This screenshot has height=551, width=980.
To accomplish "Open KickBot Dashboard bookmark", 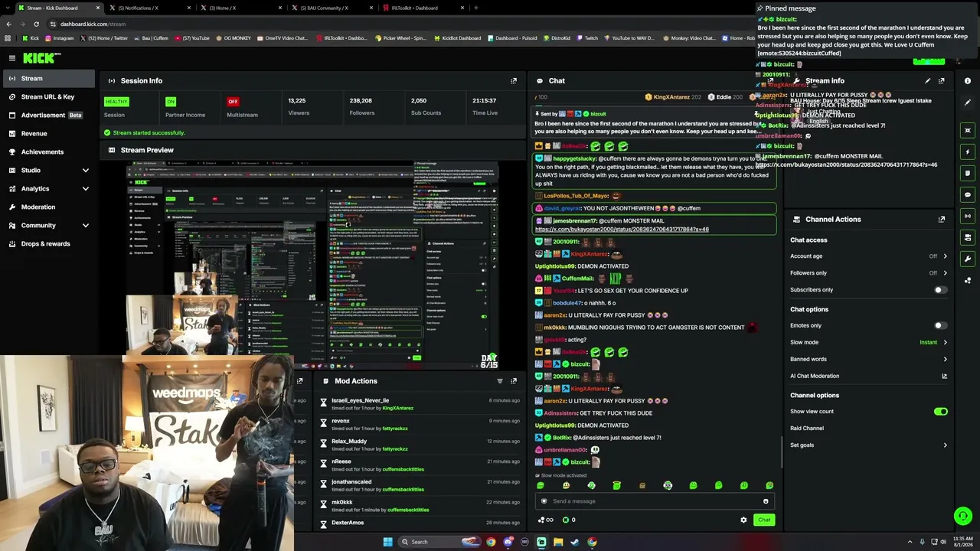I will (458, 38).
